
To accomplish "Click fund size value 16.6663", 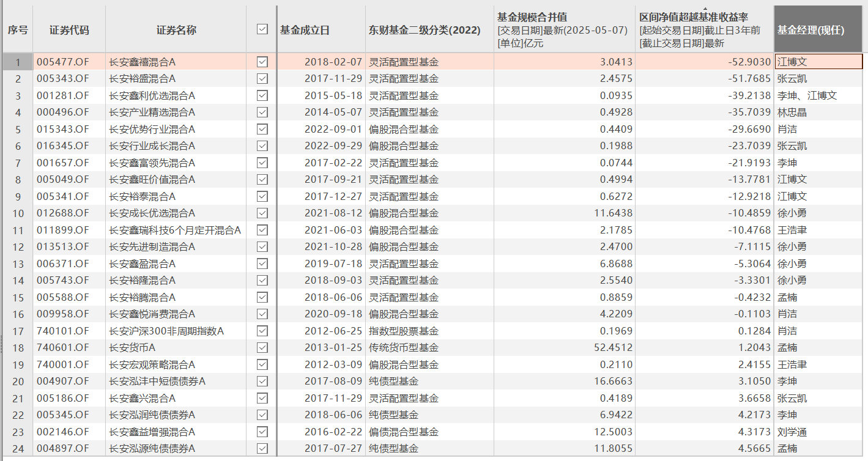I will pyautogui.click(x=614, y=382).
